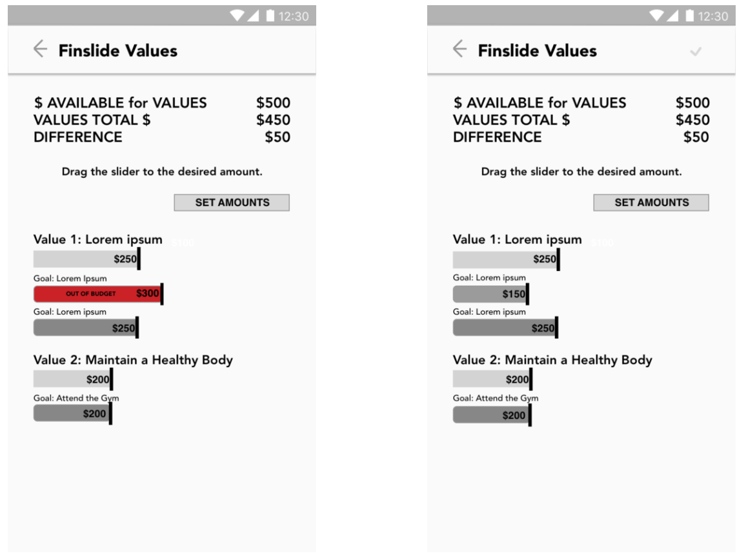Tap battery icon in right status bar
The width and height of the screenshot is (746, 560).
pyautogui.click(x=689, y=15)
